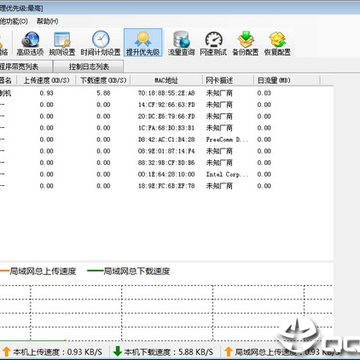The height and width of the screenshot is (360, 360).
Task: Click 本机上传速度 status bar entry
Action: (57, 352)
